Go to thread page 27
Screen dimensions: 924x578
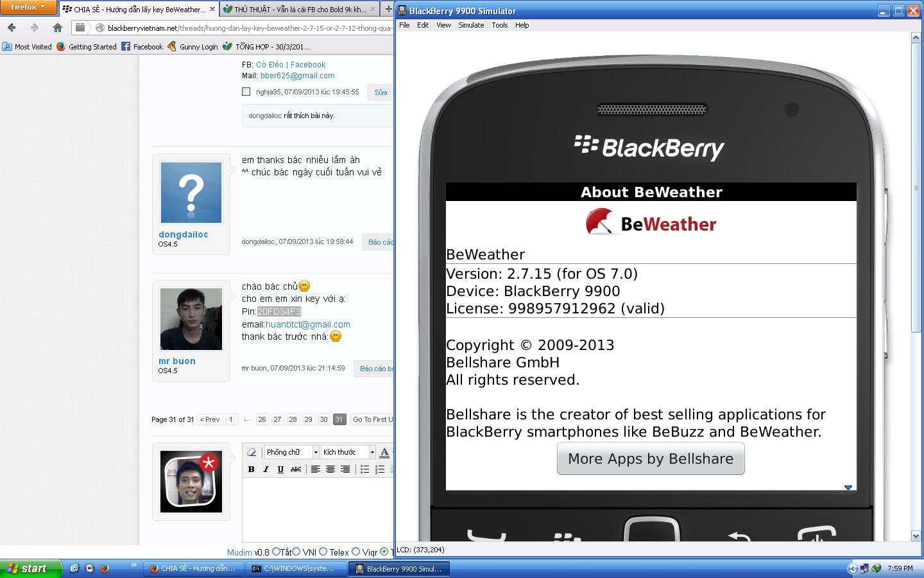pyautogui.click(x=277, y=419)
